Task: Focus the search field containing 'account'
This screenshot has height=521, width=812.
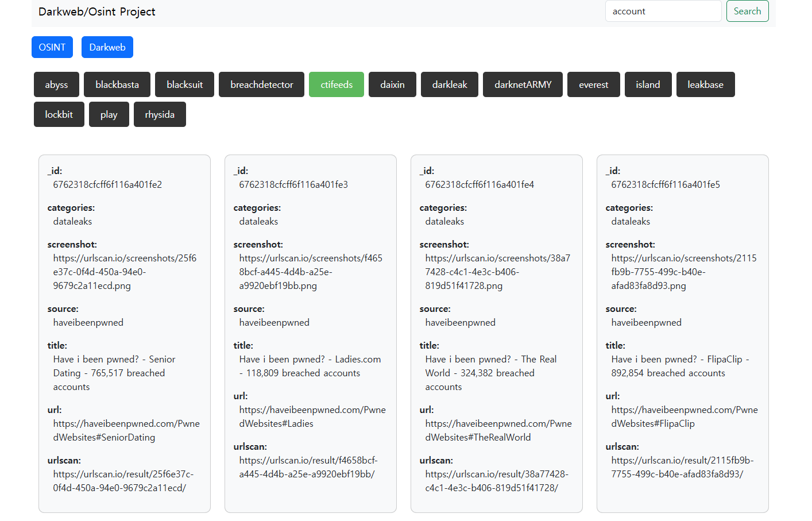Action: click(663, 11)
